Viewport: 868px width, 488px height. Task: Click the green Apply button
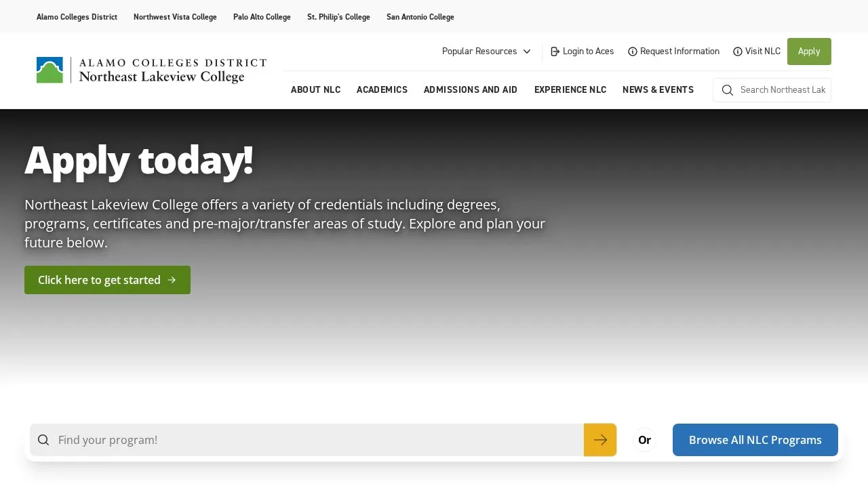click(x=809, y=52)
